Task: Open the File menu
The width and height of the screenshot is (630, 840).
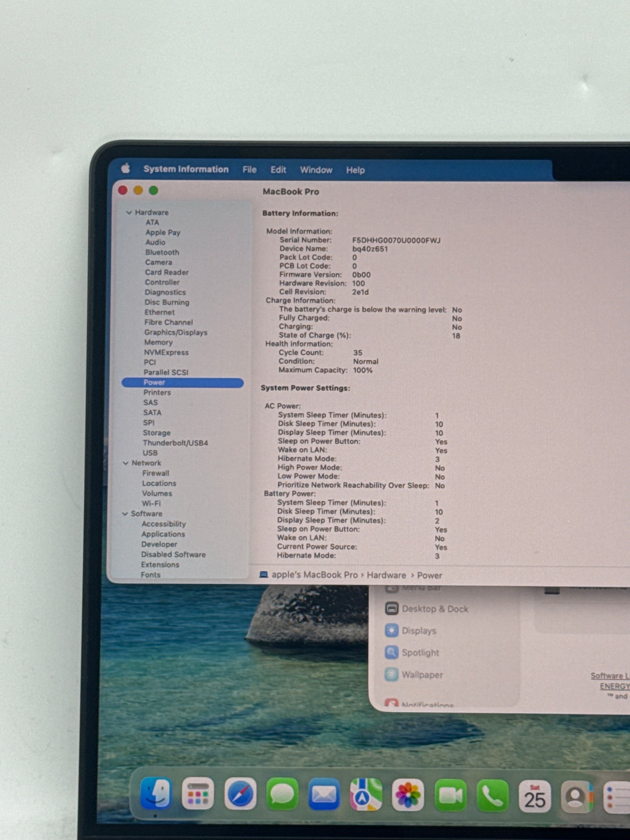Action: coord(250,170)
